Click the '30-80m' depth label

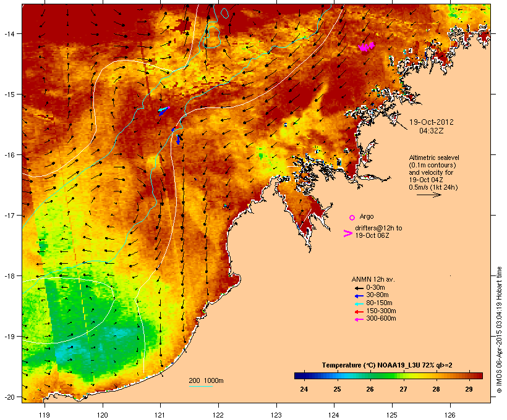(x=377, y=295)
